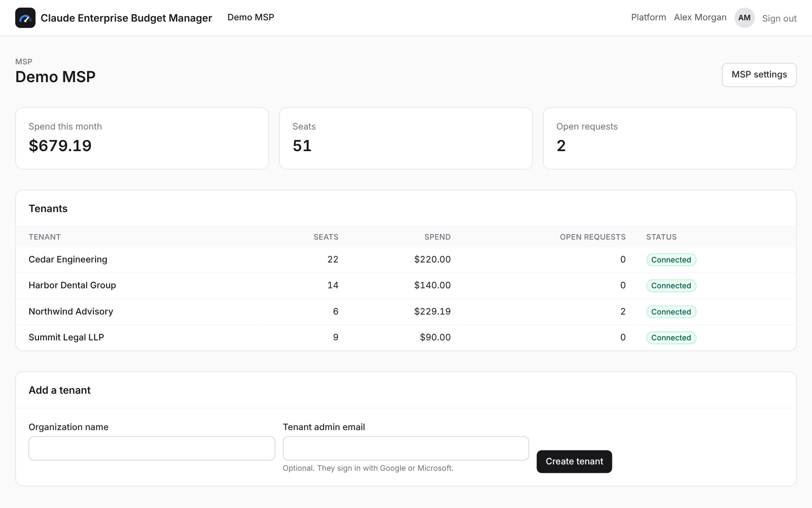
Task: Focus the Tenant admin email field
Action: 406,448
